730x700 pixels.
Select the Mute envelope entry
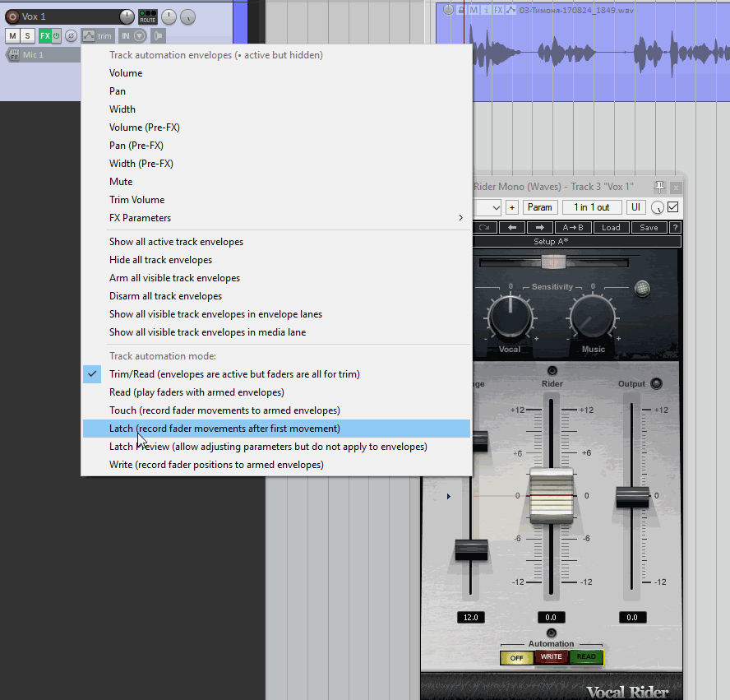(x=276, y=182)
